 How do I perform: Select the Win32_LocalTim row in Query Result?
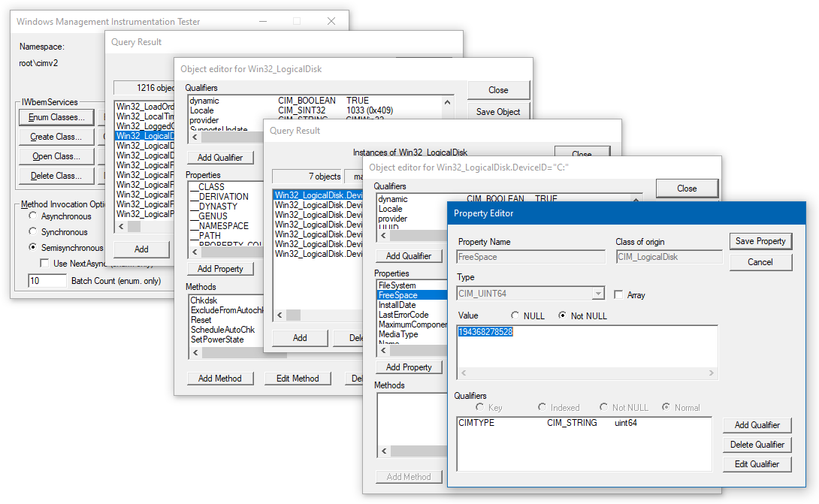tap(145, 116)
